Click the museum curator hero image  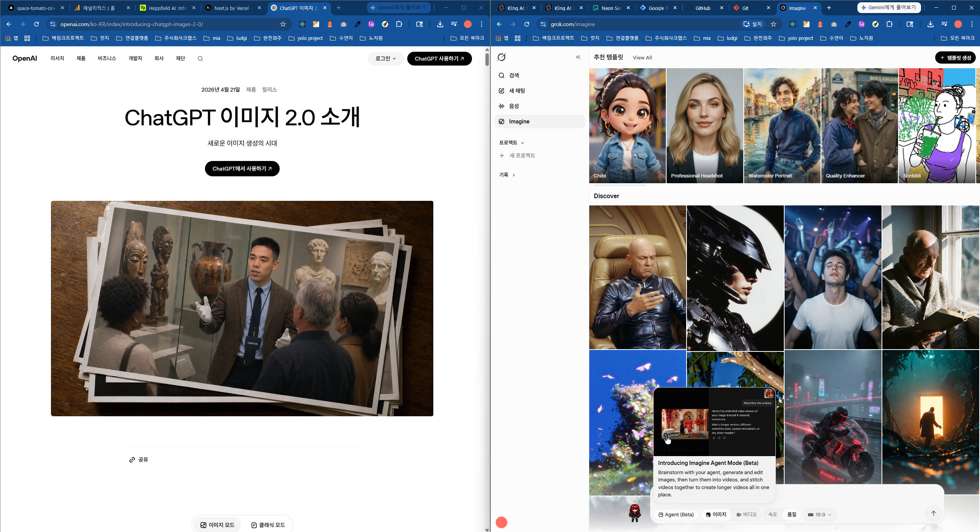[x=242, y=309]
